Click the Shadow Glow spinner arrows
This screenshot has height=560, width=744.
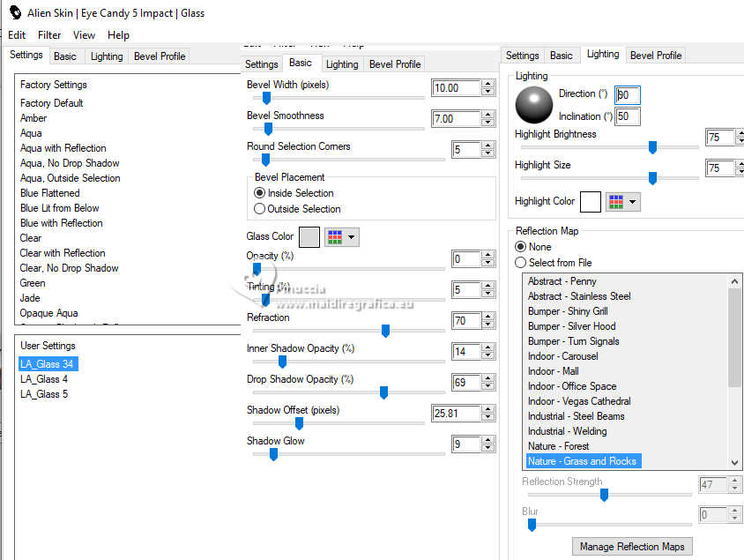click(x=487, y=444)
